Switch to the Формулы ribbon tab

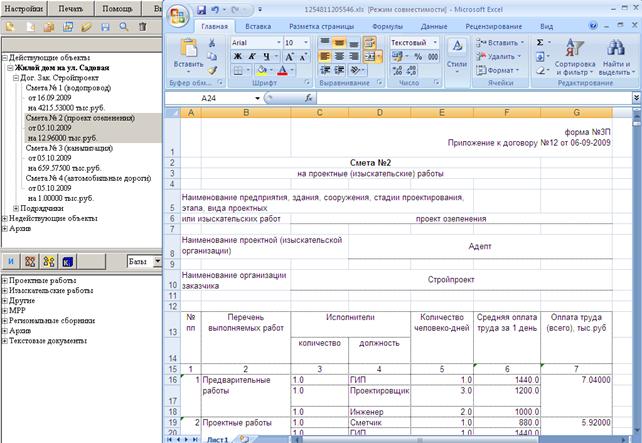tap(387, 26)
